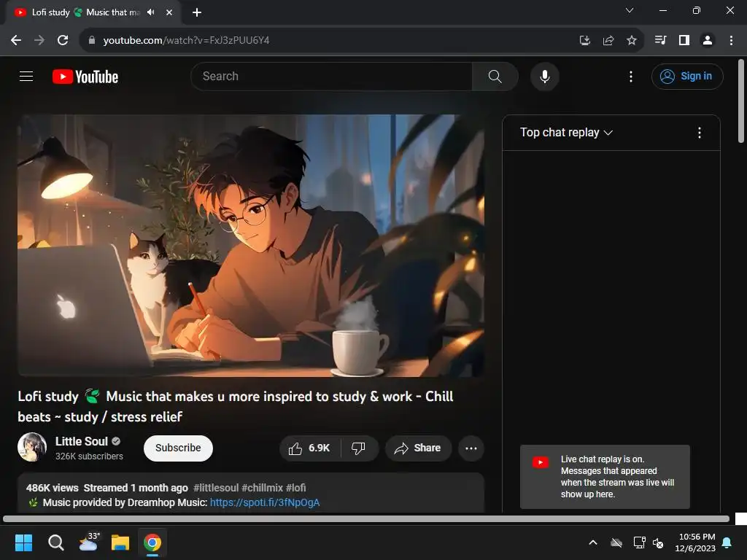Click the video player to pause
Screen dimensions: 747x560
point(251,245)
